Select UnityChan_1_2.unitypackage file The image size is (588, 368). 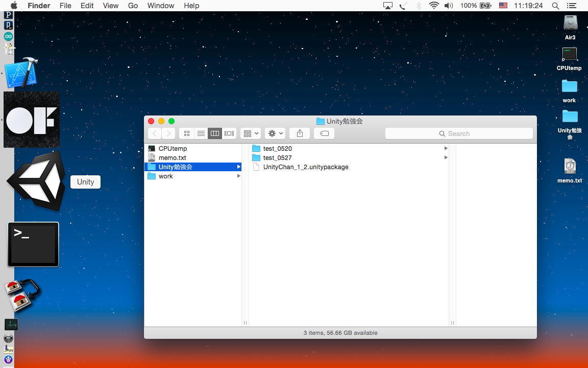(305, 167)
